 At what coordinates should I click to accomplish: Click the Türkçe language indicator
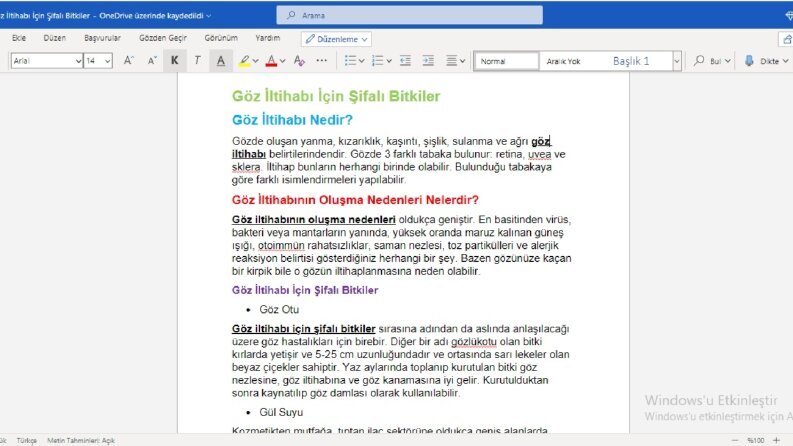[26, 440]
